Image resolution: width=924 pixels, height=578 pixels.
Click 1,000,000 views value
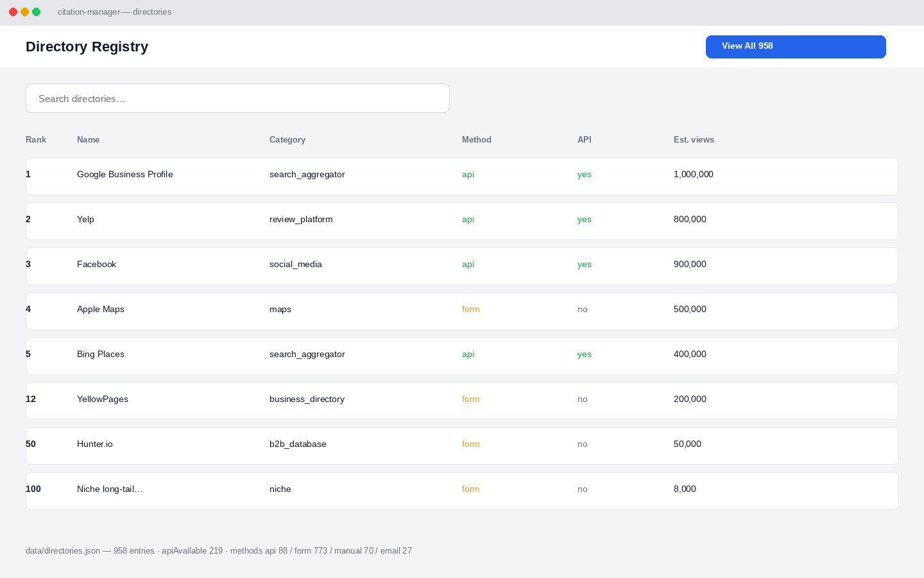tap(694, 175)
